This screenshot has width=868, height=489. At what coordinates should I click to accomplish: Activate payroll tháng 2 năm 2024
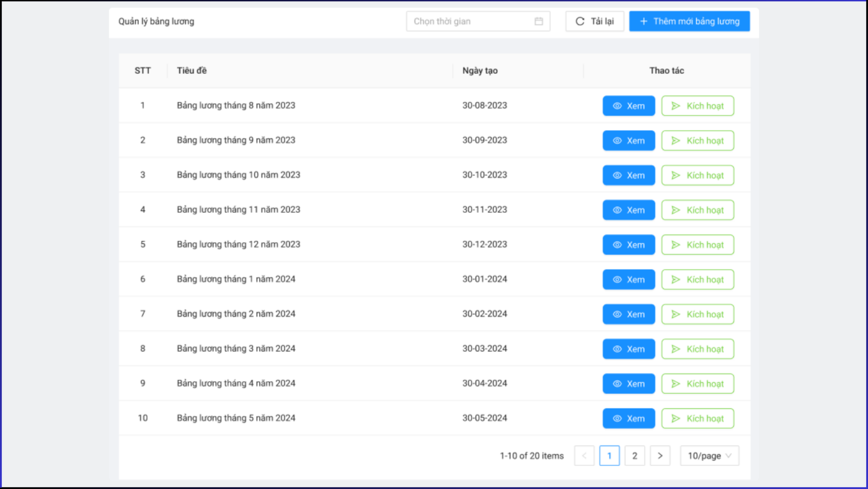(697, 314)
